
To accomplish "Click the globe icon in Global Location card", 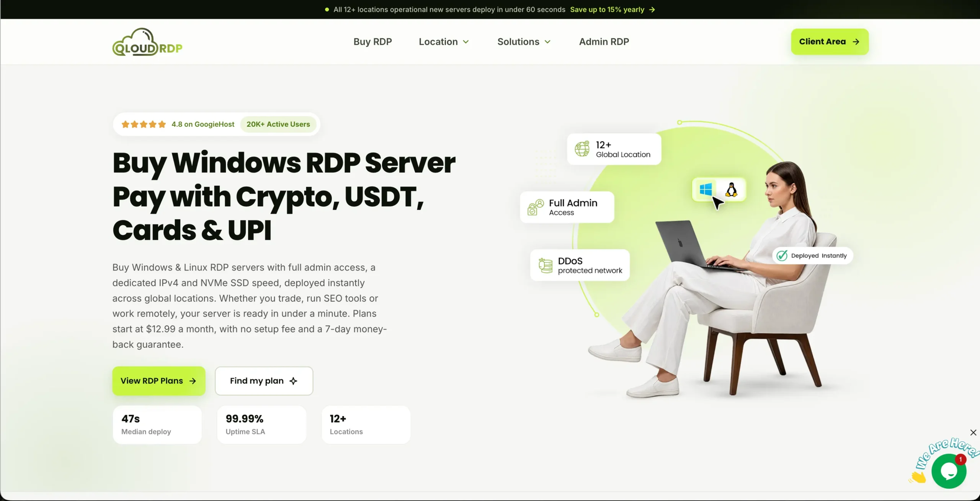I will coord(582,149).
